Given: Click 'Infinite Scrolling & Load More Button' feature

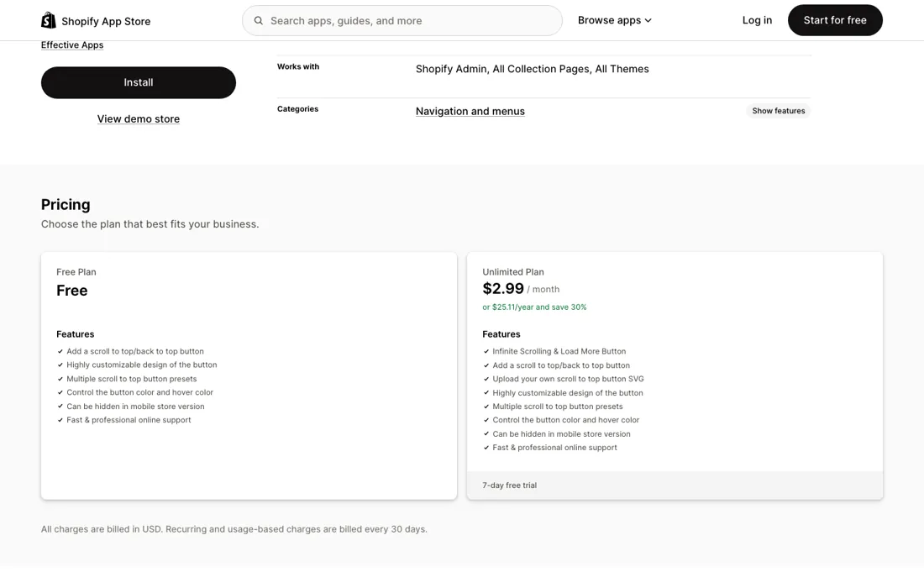Looking at the screenshot, I should pyautogui.click(x=559, y=351).
